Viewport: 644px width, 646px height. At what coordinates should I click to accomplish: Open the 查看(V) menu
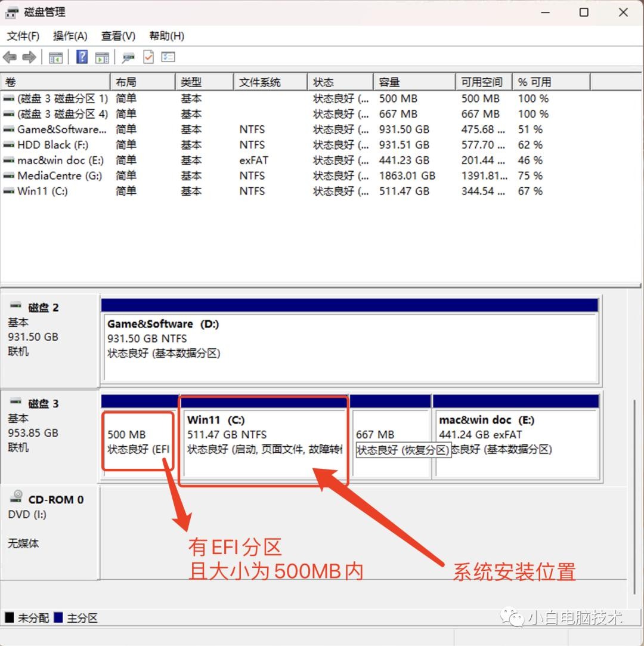[118, 36]
